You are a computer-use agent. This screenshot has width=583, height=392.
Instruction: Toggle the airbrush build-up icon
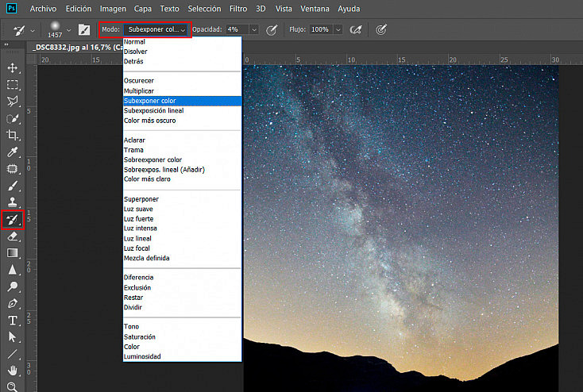[x=356, y=29]
